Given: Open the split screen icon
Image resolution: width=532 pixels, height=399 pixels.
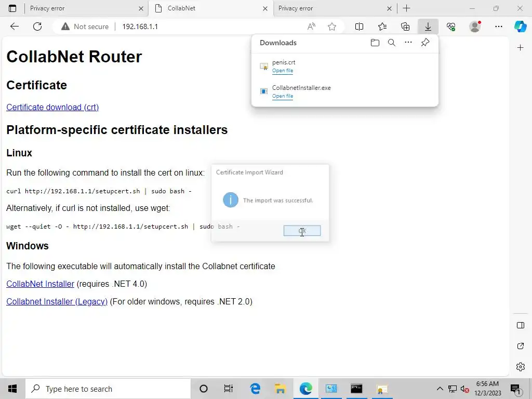Looking at the screenshot, I should pos(359,26).
